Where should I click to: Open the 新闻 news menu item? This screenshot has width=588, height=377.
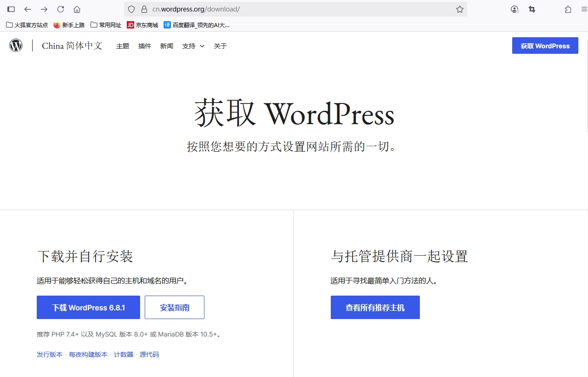click(167, 46)
